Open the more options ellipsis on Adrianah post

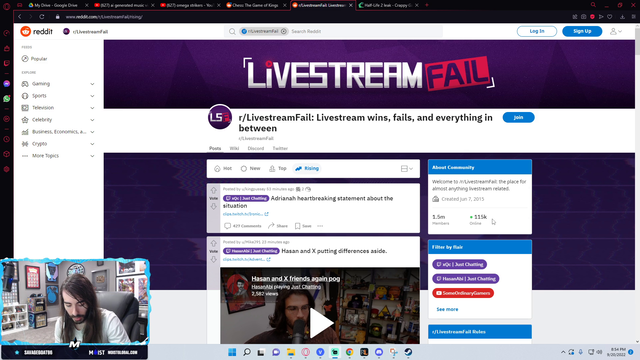[320, 226]
